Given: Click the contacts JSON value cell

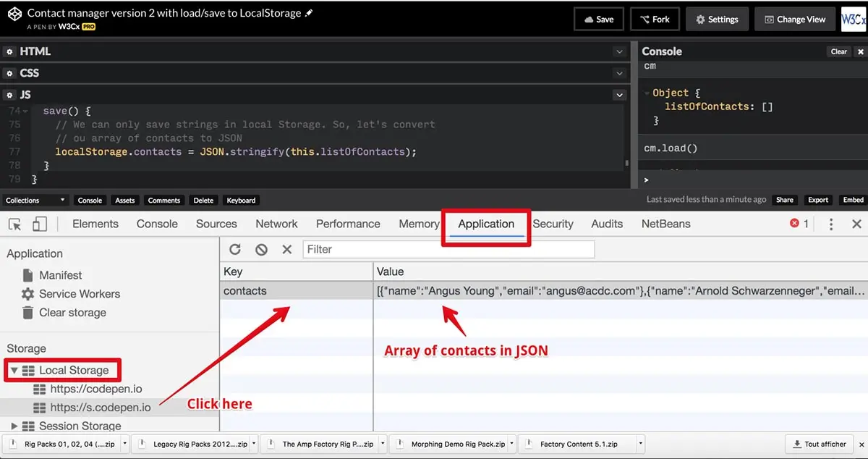Looking at the screenshot, I should pos(621,291).
